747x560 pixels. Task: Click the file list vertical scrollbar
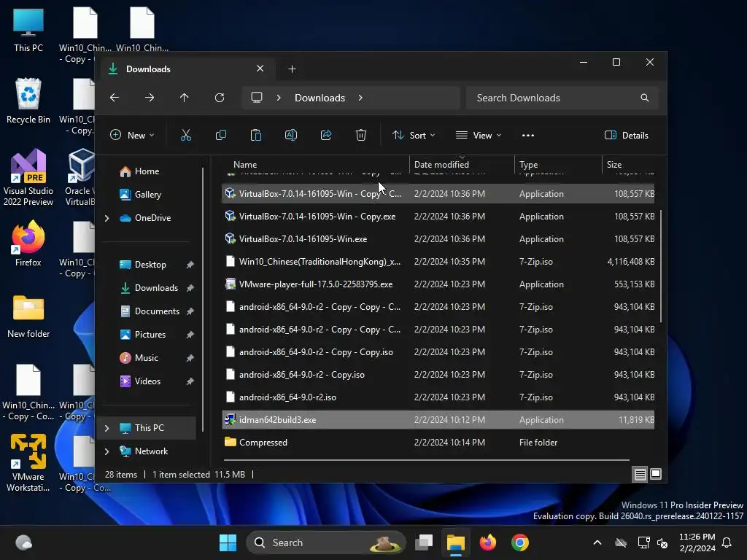pos(661,265)
